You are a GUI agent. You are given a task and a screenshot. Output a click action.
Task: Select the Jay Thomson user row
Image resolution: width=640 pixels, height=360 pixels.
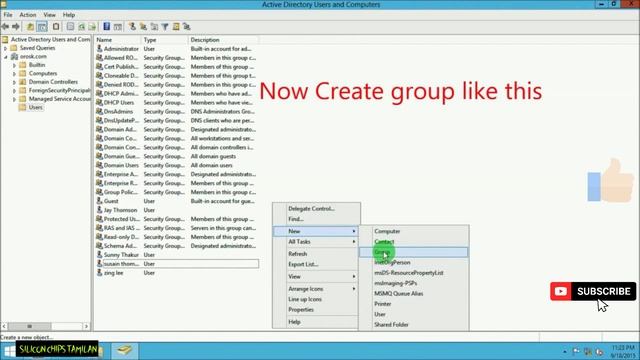[177, 210]
